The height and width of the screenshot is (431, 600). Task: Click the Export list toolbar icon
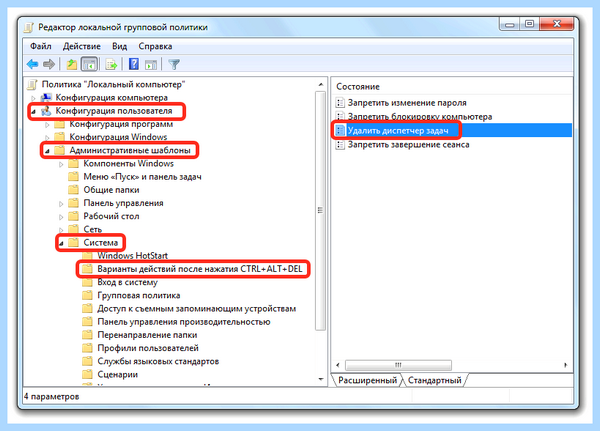(111, 64)
